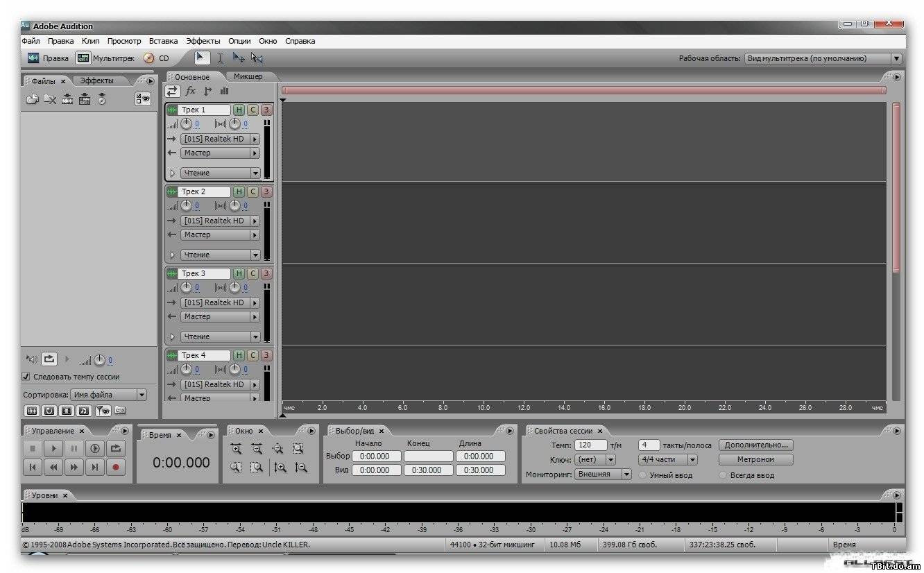The width and height of the screenshot is (924, 573).
Task: Zoom in vertically in Окно panel
Action: point(280,468)
